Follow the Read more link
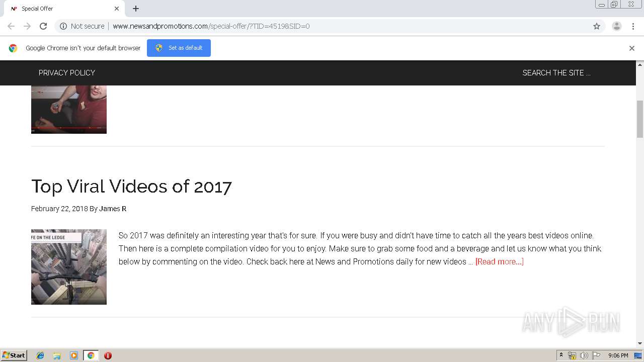Screen dimensions: 644x362 click(x=500, y=261)
